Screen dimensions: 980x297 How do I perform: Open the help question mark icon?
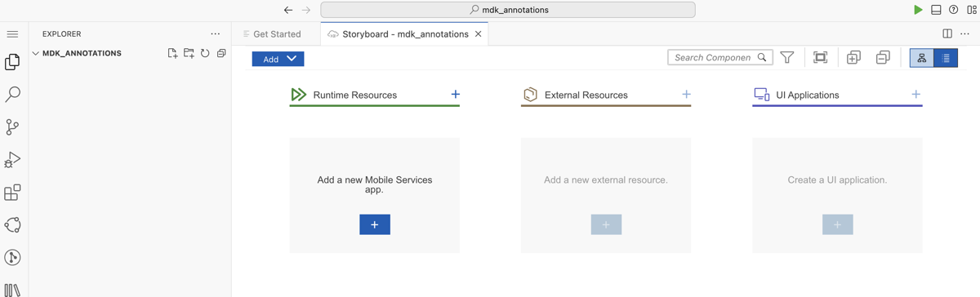954,10
